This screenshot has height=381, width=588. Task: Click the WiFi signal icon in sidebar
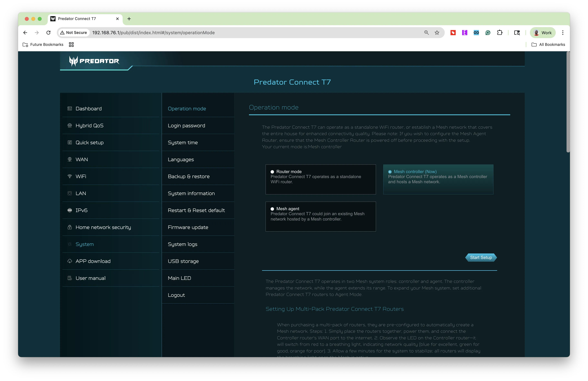pos(70,176)
